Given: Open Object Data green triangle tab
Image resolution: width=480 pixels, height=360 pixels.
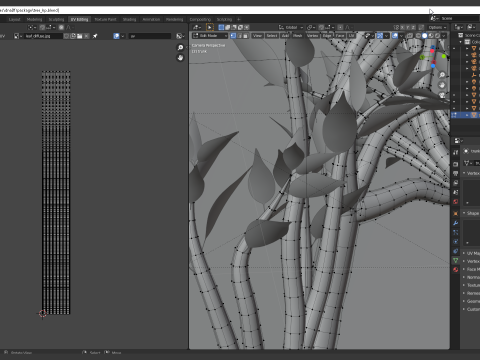Looking at the screenshot, I should (x=456, y=260).
